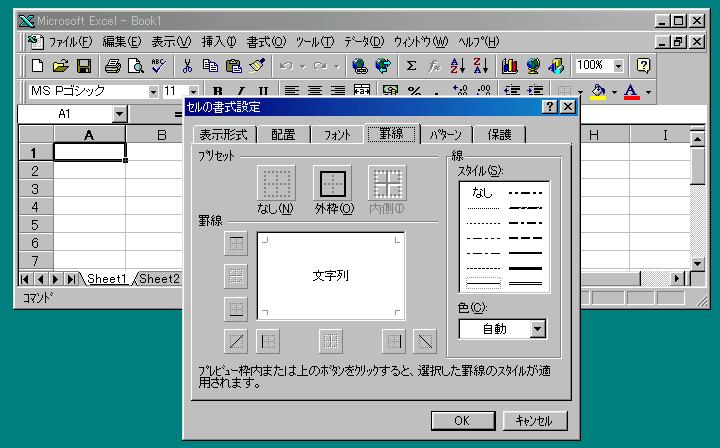Image resolution: width=720 pixels, height=448 pixels.
Task: Switch to the パターン tab
Action: tap(445, 135)
